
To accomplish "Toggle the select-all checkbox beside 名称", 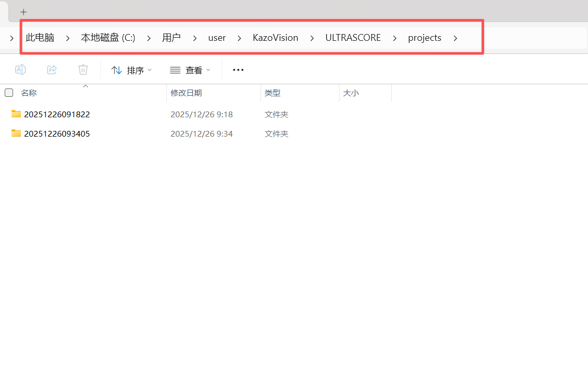I will click(x=9, y=93).
